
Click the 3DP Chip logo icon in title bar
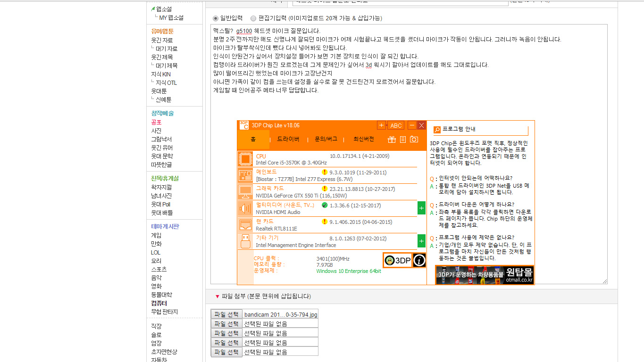(244, 125)
